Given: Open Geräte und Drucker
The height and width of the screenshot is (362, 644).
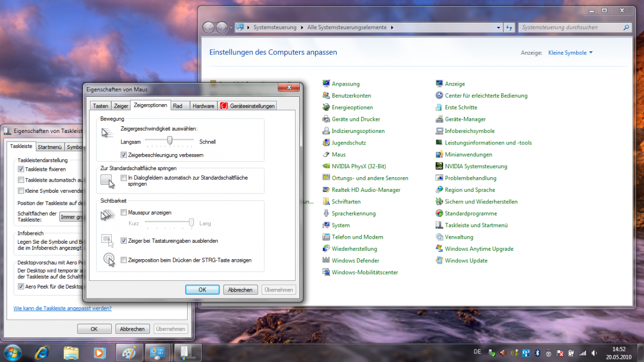Looking at the screenshot, I should (351, 119).
